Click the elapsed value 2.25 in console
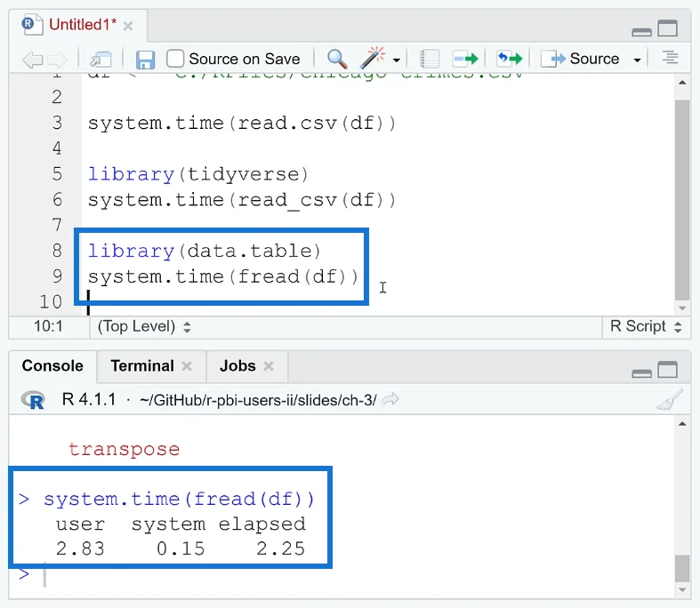Viewport: 700px width, 608px height. point(281,549)
